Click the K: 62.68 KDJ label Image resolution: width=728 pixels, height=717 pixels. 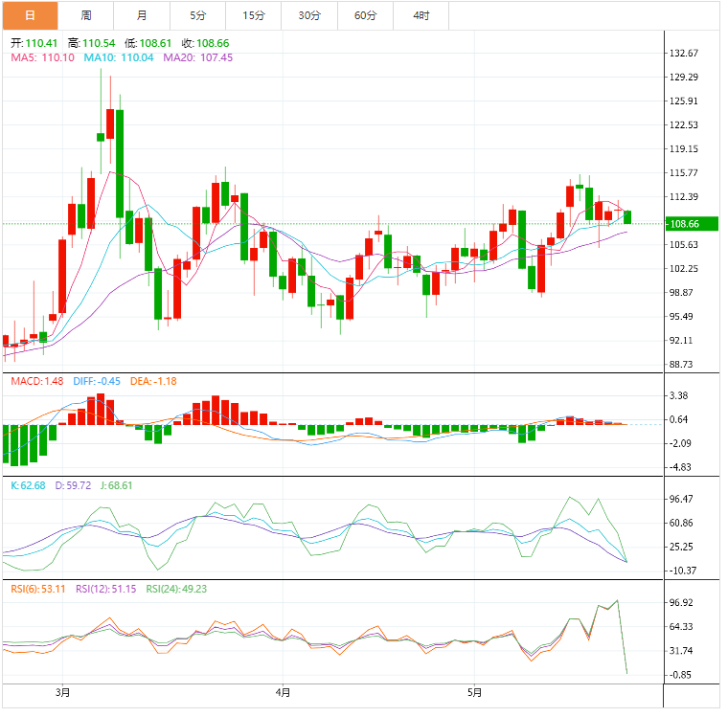(x=28, y=485)
